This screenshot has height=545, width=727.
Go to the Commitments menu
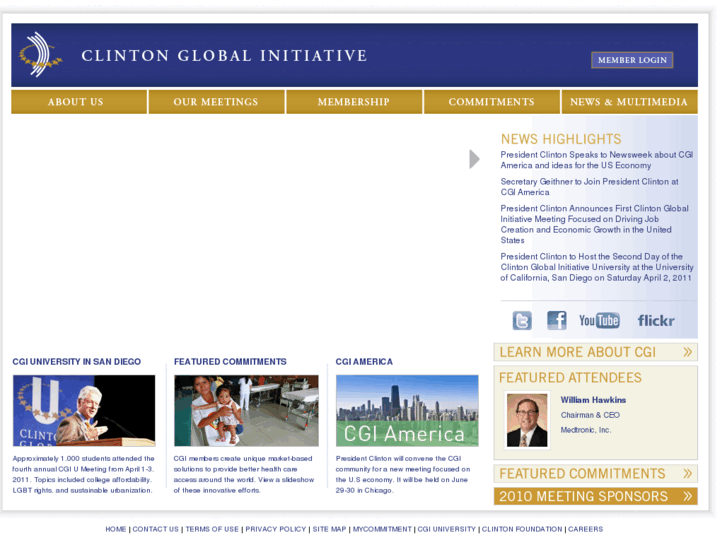point(491,102)
